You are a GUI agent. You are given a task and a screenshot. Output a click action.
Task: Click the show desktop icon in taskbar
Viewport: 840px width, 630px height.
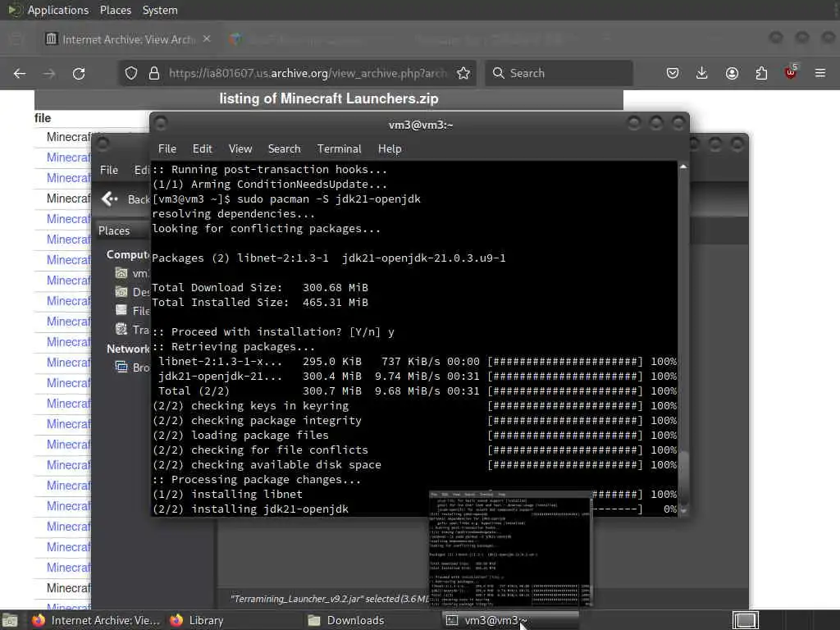click(9, 620)
